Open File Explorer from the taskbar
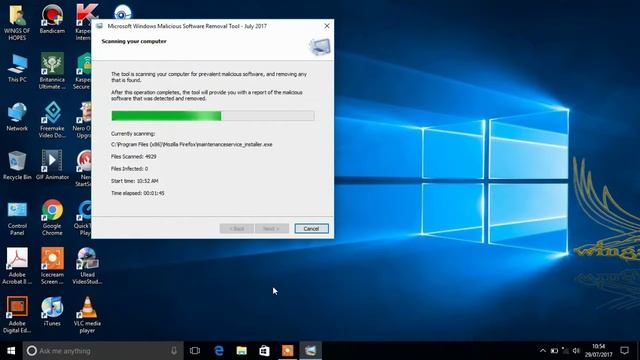This screenshot has width=640, height=360. 242,351
